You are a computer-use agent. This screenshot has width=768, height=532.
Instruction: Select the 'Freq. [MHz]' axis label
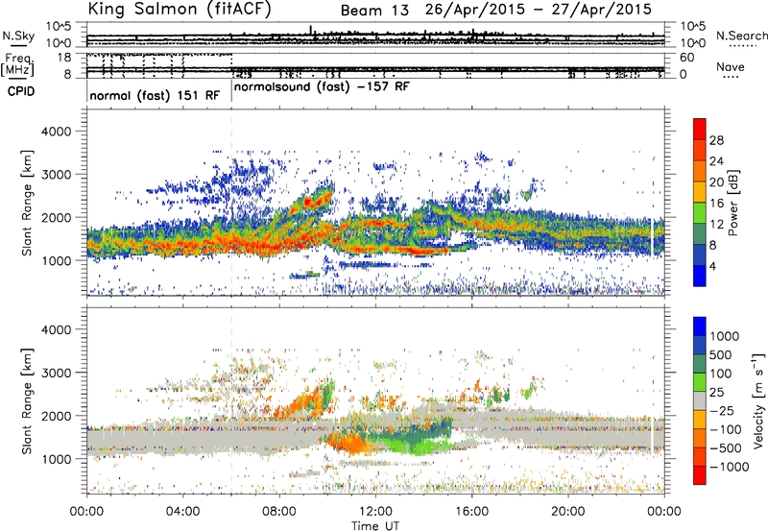(18, 64)
